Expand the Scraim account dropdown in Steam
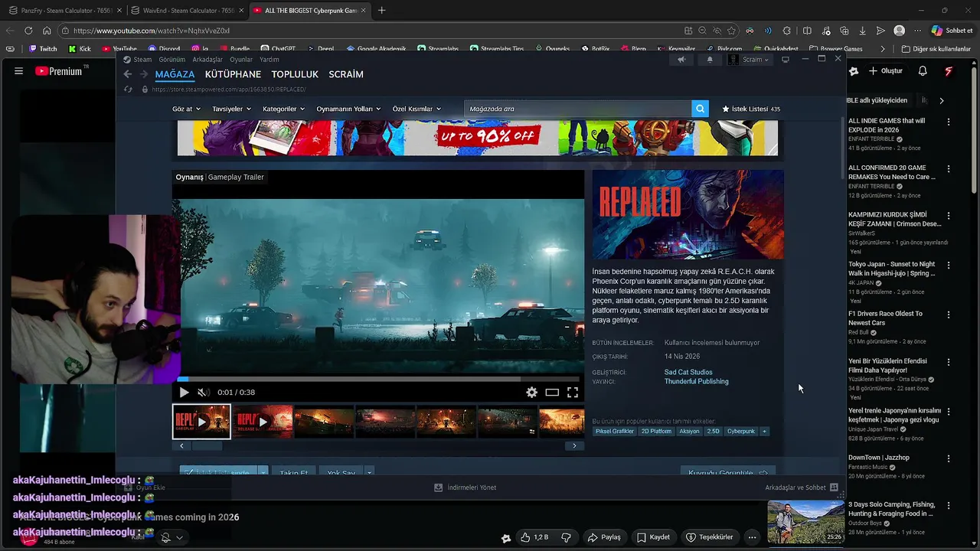The width and height of the screenshot is (980, 551). [749, 59]
